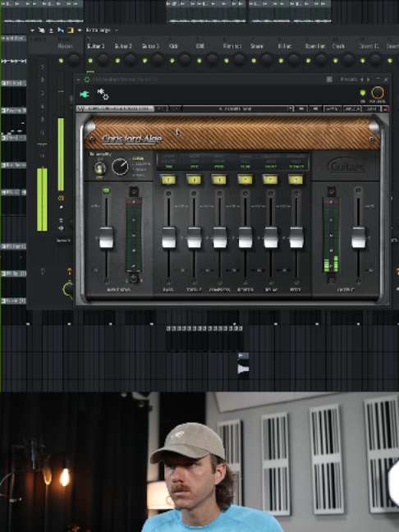Click the Waves Save button
Screen dimensions: 399x532
point(371,108)
